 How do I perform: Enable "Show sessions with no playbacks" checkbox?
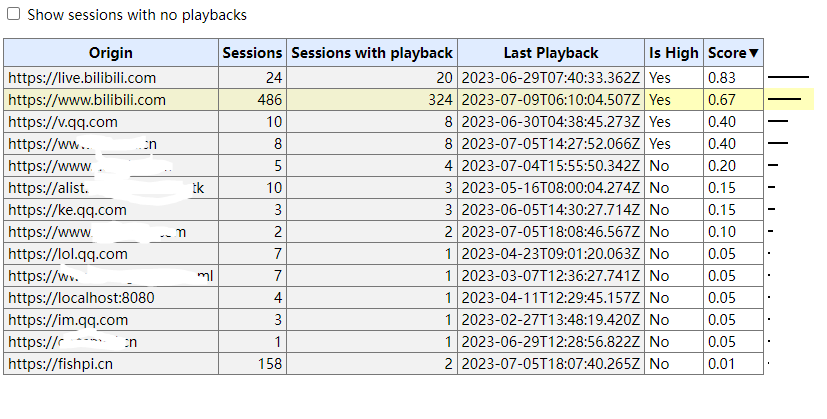[x=14, y=15]
